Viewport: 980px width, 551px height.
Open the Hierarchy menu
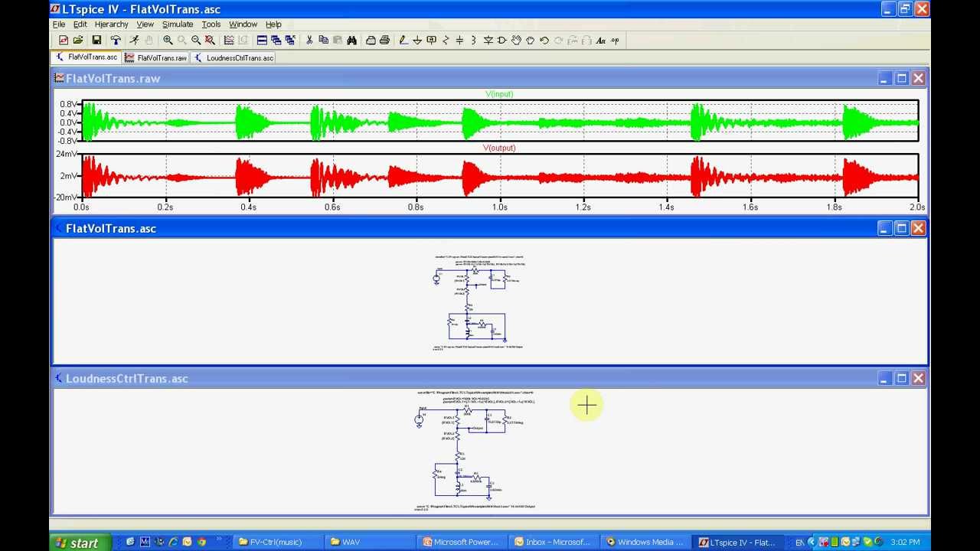click(111, 24)
